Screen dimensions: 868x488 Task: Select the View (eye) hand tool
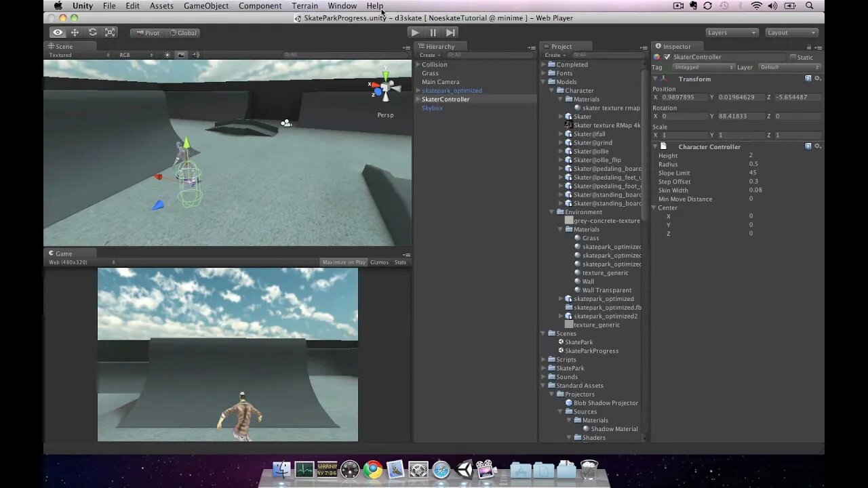[58, 33]
